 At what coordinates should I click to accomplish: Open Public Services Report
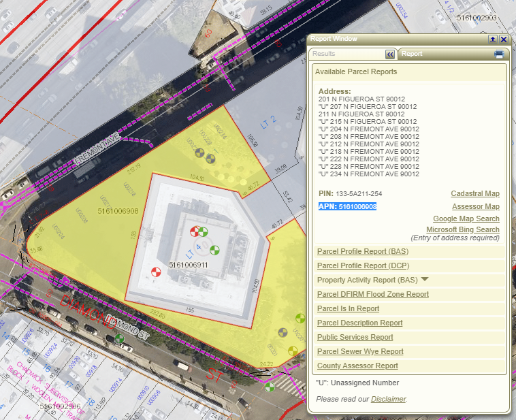pos(355,337)
